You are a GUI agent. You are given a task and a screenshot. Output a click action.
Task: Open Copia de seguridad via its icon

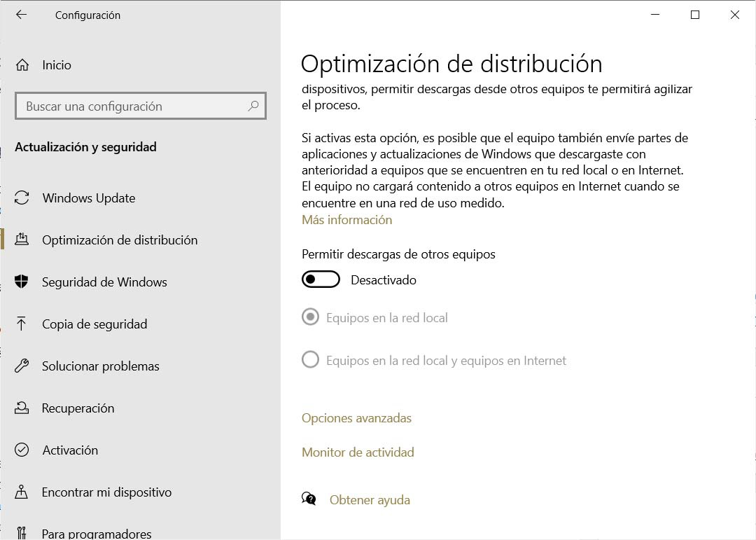(22, 324)
